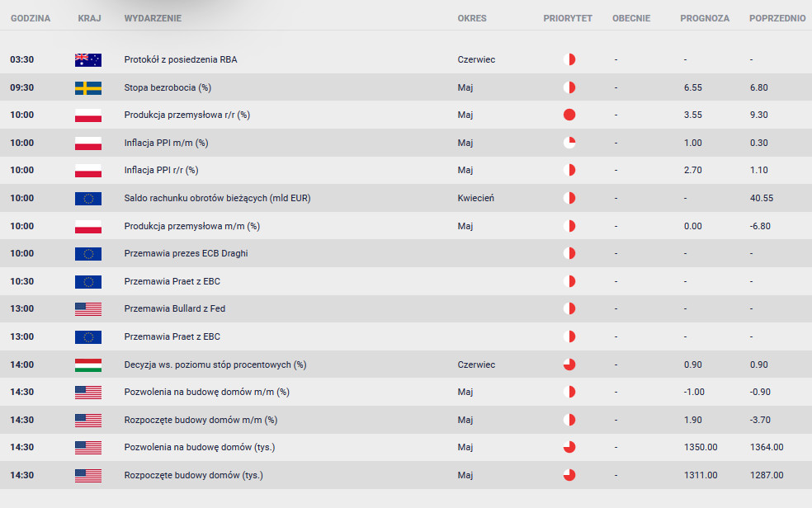Click the Hungarian flag at 14:00
Image resolution: width=812 pixels, height=508 pixels.
coord(88,365)
